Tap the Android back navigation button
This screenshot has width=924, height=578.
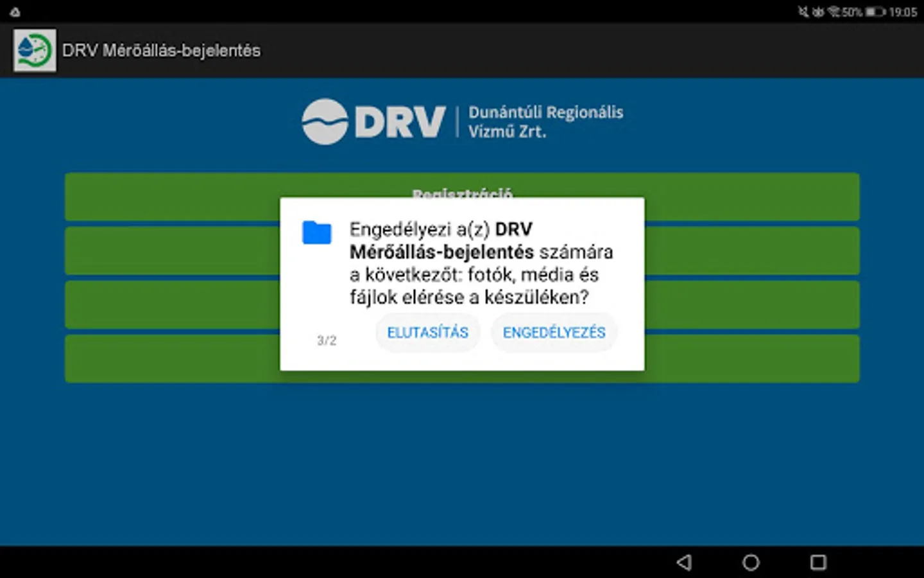(684, 563)
